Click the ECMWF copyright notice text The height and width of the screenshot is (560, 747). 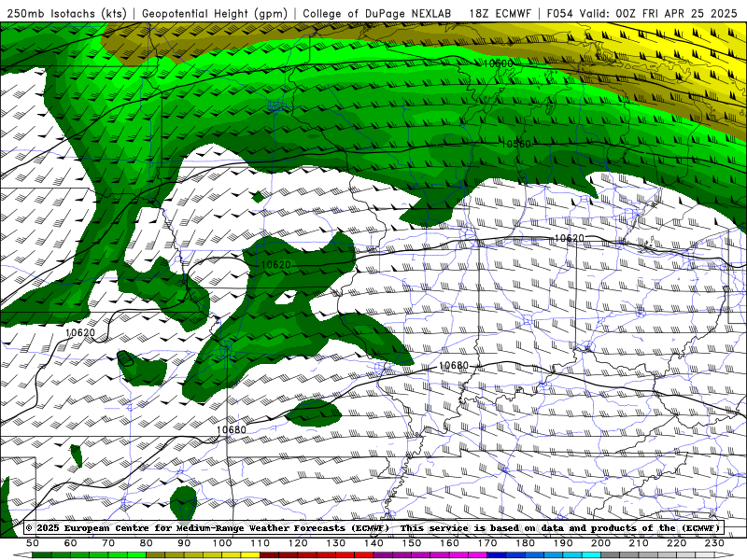tap(373, 528)
